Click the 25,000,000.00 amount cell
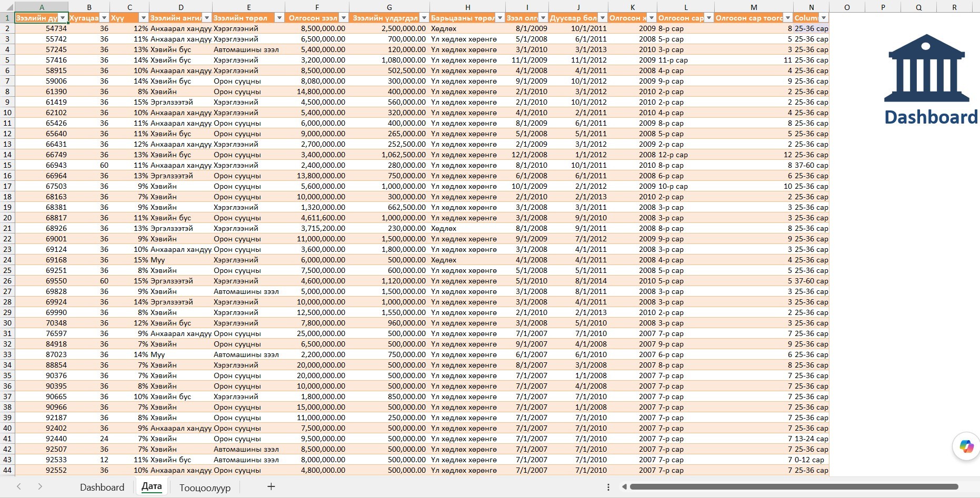Image resolution: width=980 pixels, height=498 pixels. click(x=317, y=333)
